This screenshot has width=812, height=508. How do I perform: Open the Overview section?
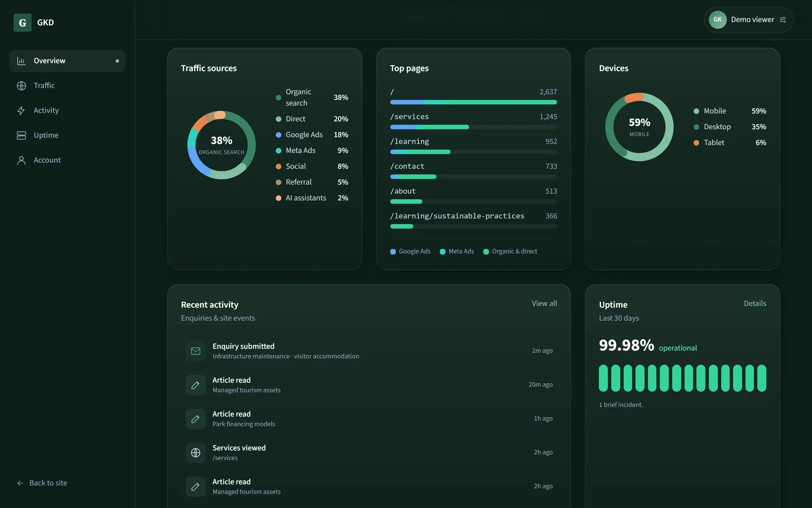click(x=67, y=61)
